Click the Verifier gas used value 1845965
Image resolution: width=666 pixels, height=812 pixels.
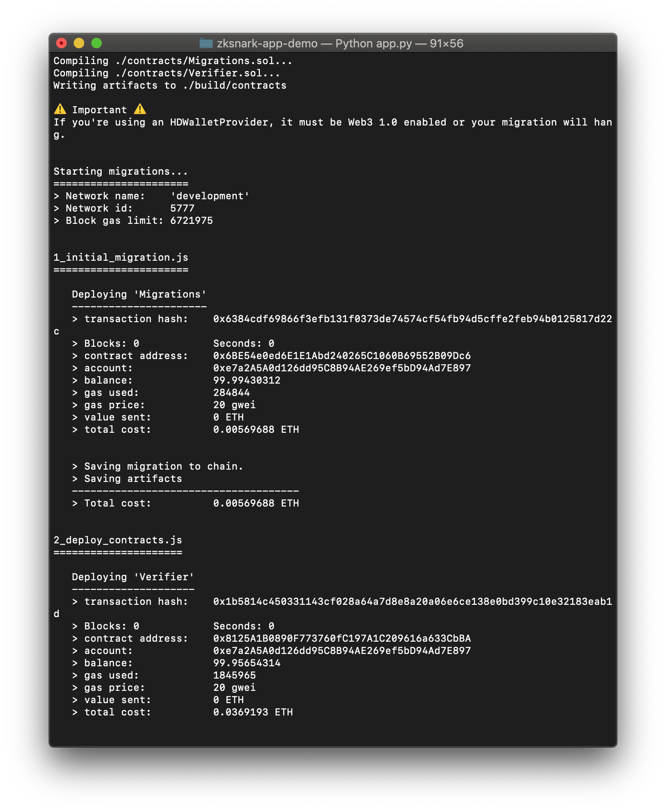pyautogui.click(x=234, y=675)
